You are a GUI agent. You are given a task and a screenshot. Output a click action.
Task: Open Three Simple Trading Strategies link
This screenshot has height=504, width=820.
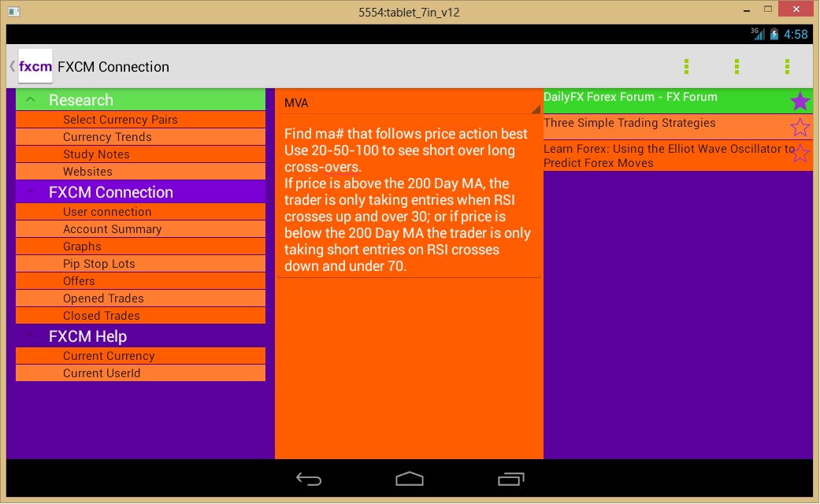[629, 123]
